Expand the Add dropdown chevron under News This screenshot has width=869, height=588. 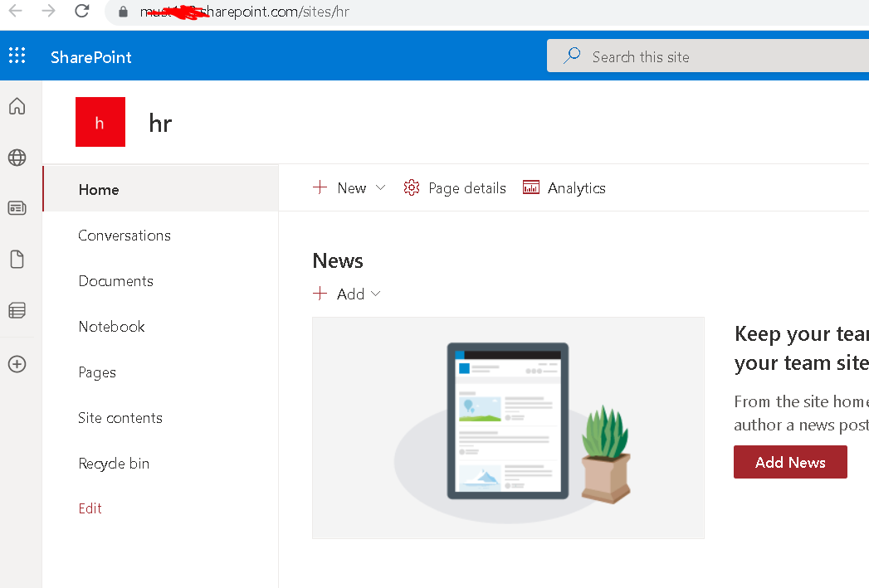click(376, 294)
